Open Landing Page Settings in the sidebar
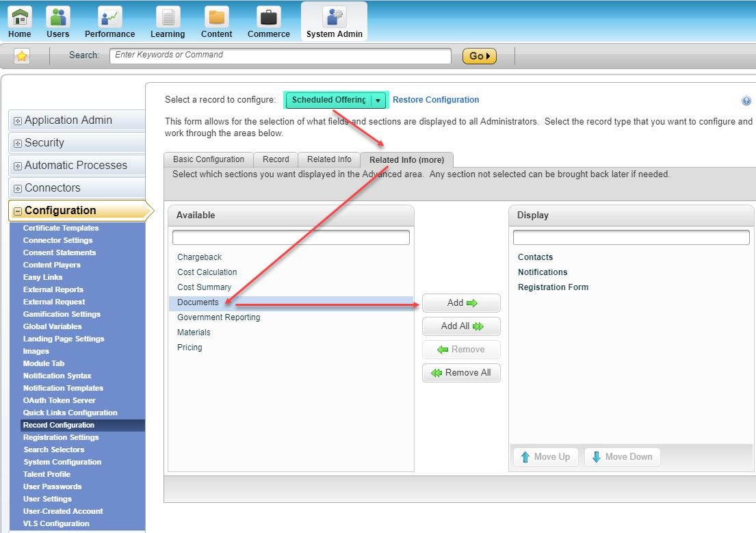Screen dimensions: 756x533 click(x=64, y=339)
